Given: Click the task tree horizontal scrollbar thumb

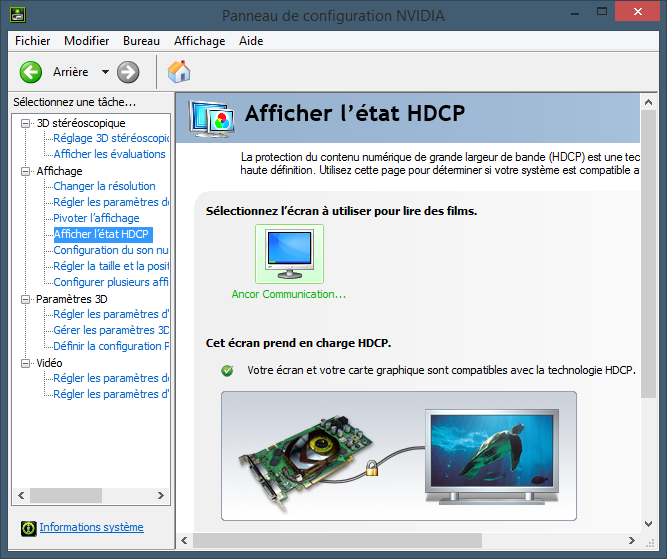Looking at the screenshot, I should [x=66, y=496].
